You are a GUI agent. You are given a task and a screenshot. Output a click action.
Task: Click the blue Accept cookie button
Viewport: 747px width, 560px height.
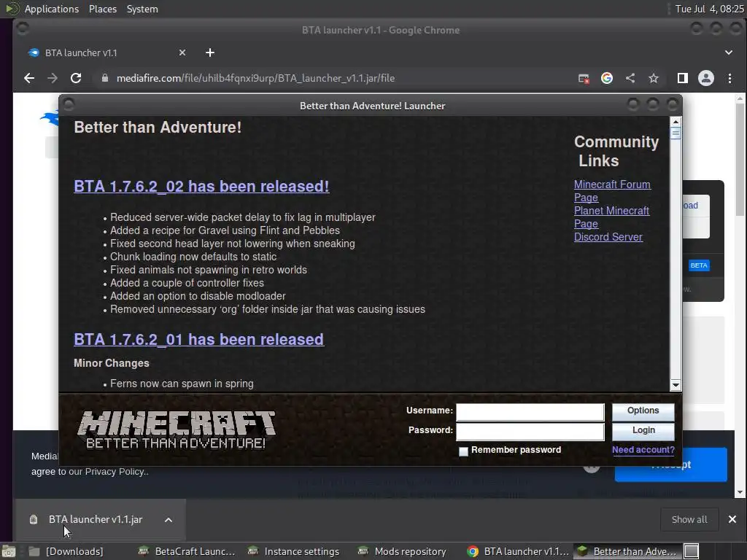671,464
